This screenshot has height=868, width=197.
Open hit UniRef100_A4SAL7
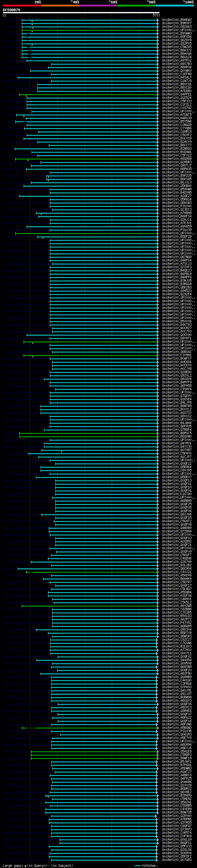[x=177, y=78]
